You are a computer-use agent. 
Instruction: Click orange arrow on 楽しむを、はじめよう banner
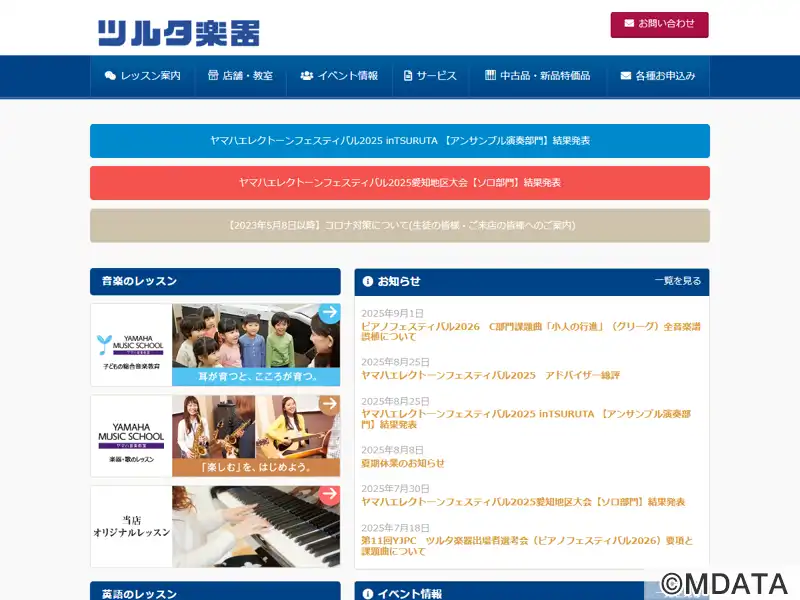pyautogui.click(x=330, y=404)
